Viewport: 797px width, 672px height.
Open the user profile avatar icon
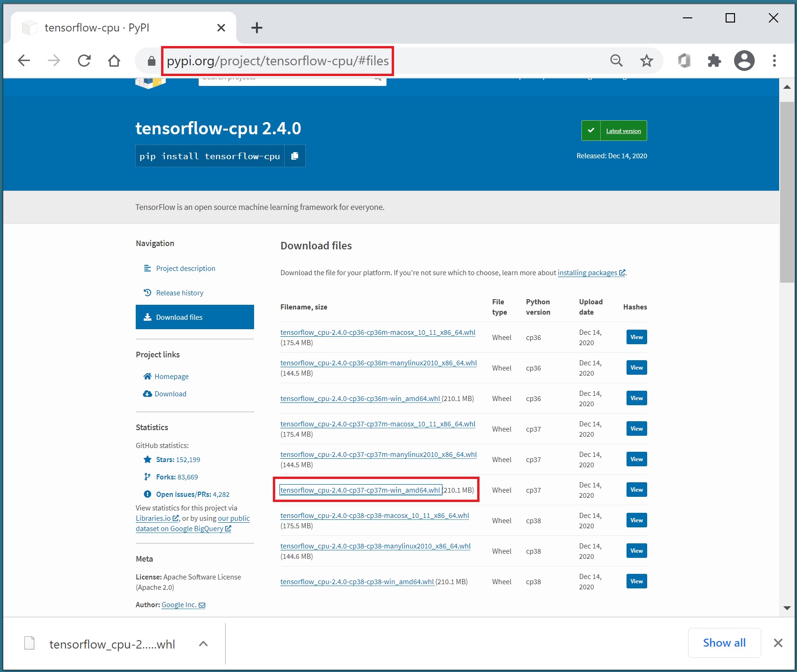744,61
